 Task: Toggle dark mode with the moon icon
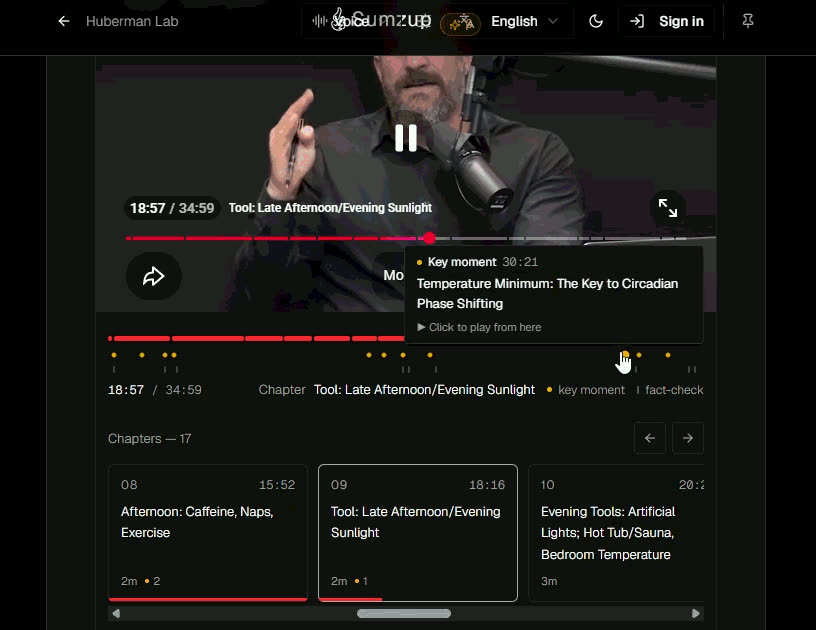[x=596, y=21]
